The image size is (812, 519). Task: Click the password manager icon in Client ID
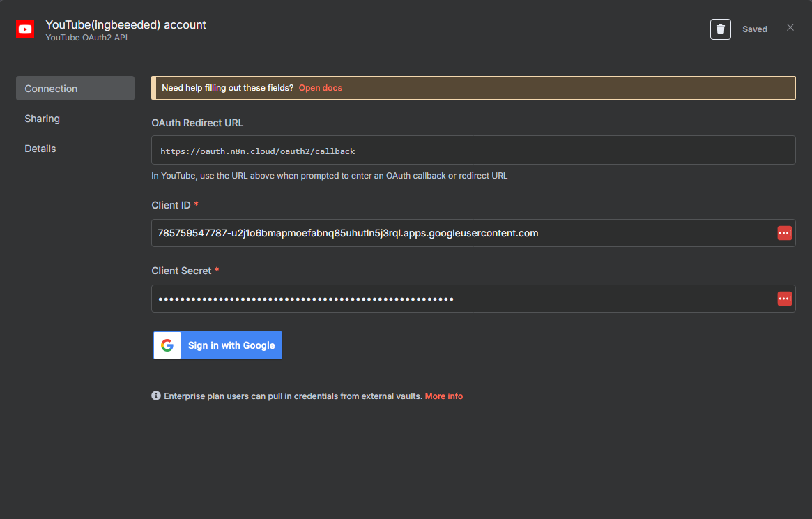coord(785,233)
